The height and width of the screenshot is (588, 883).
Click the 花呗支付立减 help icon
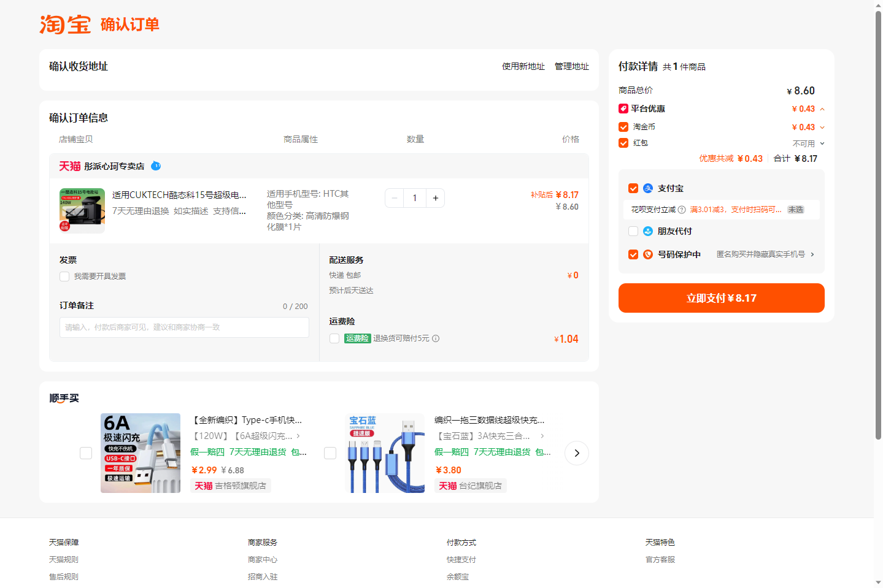[682, 210]
